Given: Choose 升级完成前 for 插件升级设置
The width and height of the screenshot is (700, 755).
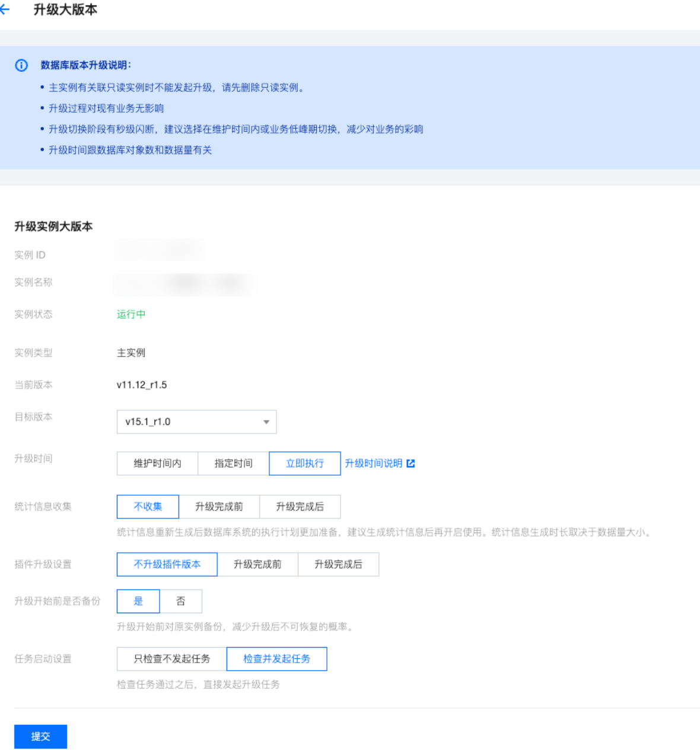Looking at the screenshot, I should [257, 564].
